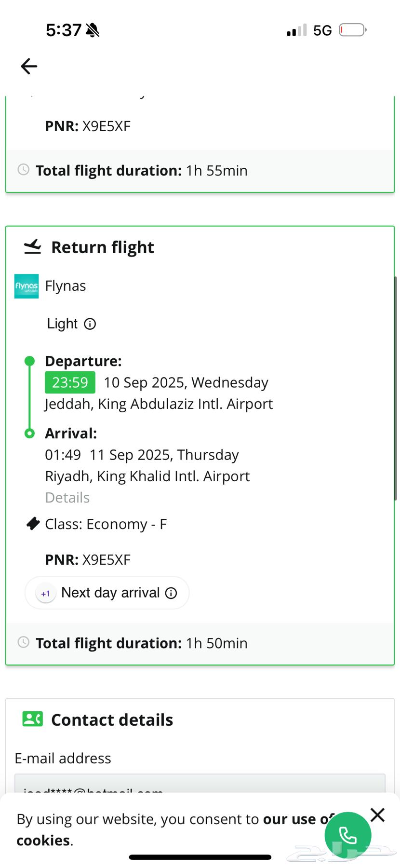Tap the Light fare type label
This screenshot has width=400, height=868.
(62, 324)
